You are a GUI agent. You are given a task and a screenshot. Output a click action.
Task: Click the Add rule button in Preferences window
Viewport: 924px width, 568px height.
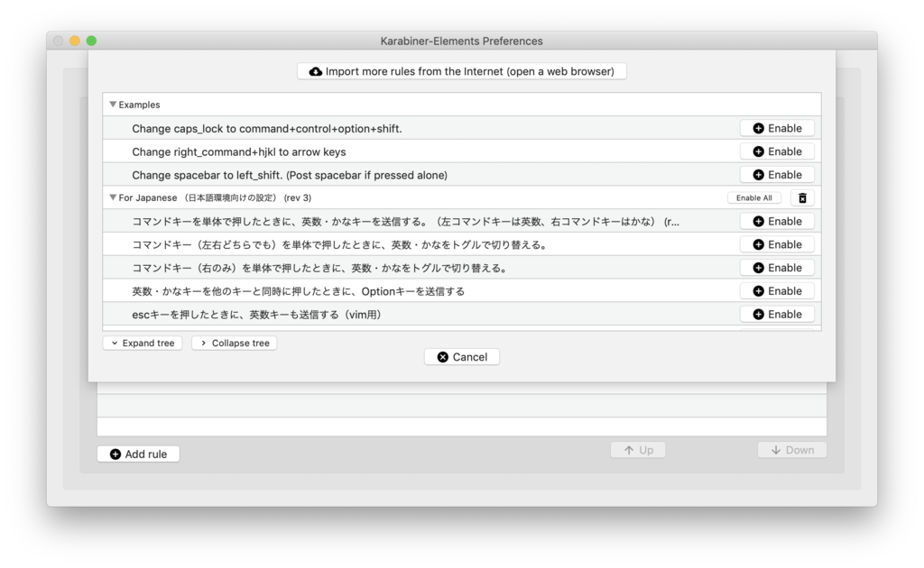point(138,453)
